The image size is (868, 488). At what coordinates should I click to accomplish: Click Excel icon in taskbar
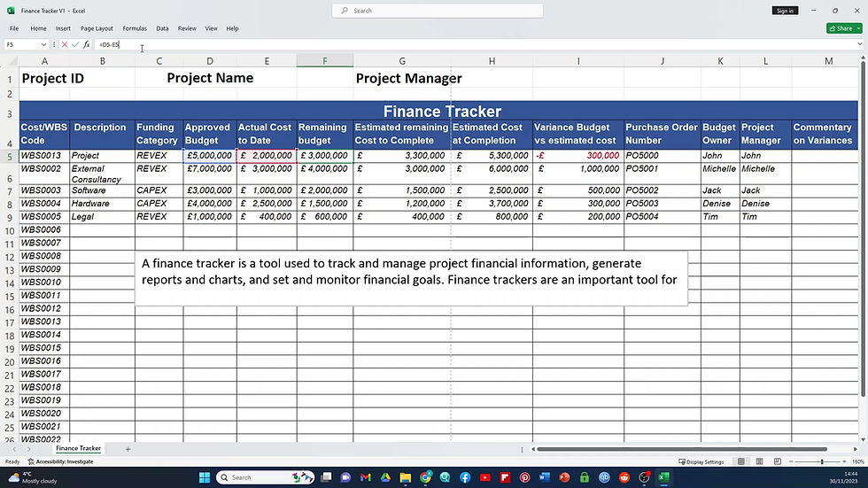coord(663,477)
